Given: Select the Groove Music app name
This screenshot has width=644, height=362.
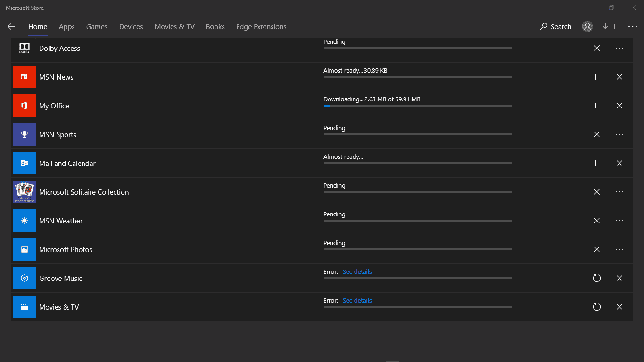Looking at the screenshot, I should click(x=61, y=279).
